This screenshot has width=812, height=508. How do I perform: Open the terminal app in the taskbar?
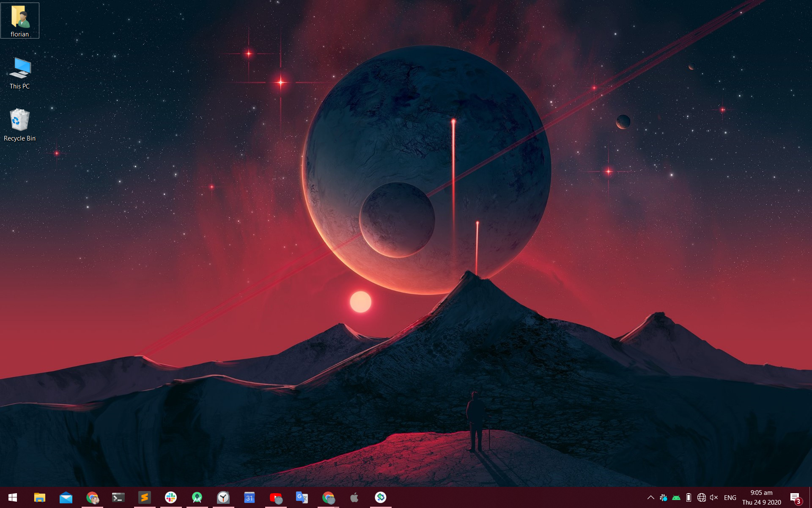pos(118,497)
